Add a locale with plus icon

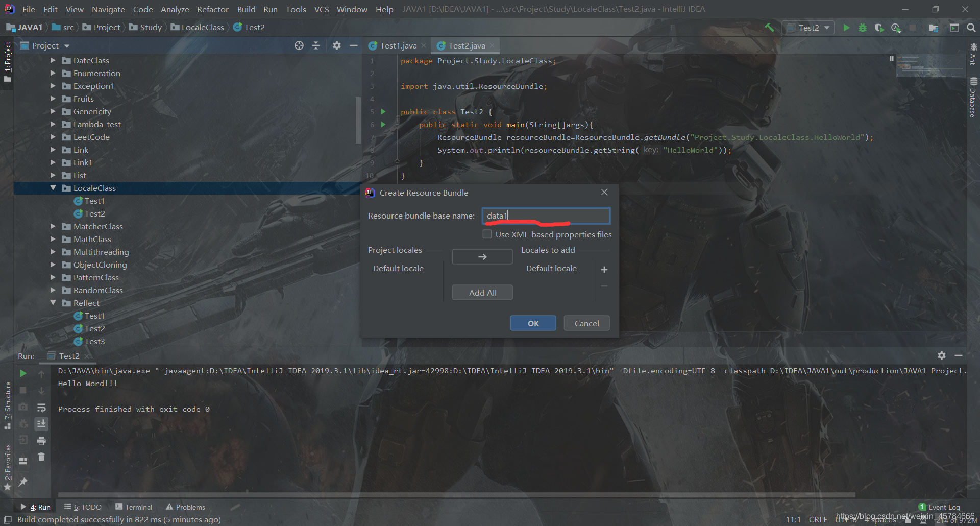coord(604,270)
